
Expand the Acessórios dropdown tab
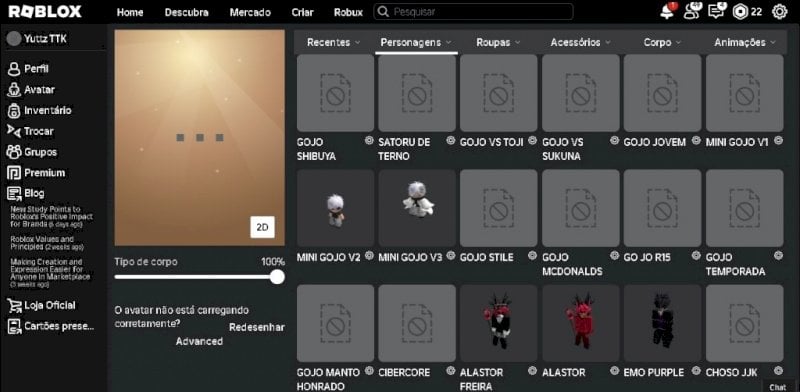(x=581, y=42)
